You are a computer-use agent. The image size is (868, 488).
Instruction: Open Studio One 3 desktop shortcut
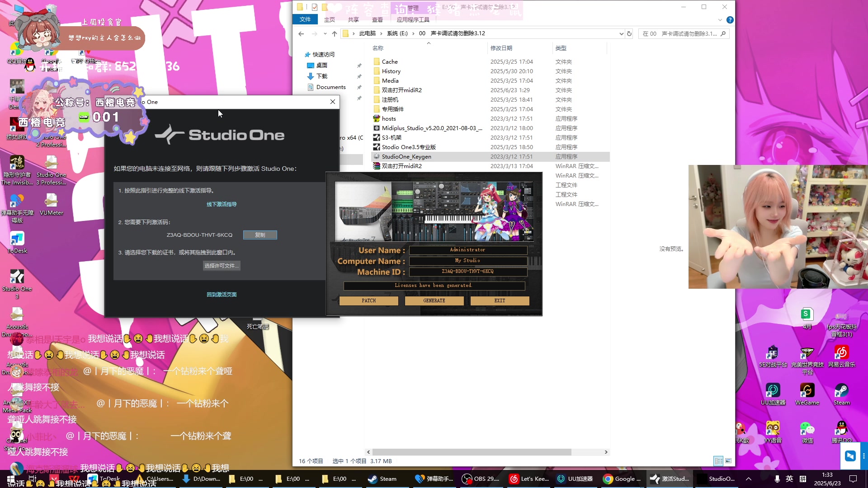point(17,284)
